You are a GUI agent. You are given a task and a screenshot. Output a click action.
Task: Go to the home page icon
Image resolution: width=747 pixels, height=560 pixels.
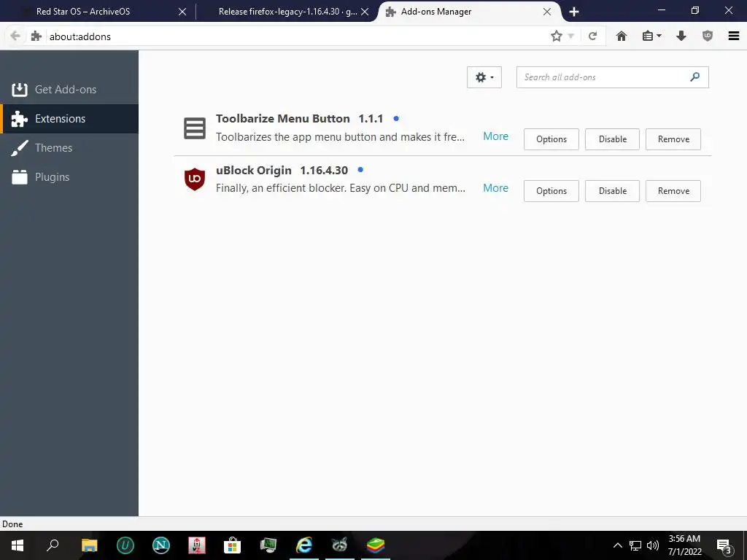tap(622, 36)
